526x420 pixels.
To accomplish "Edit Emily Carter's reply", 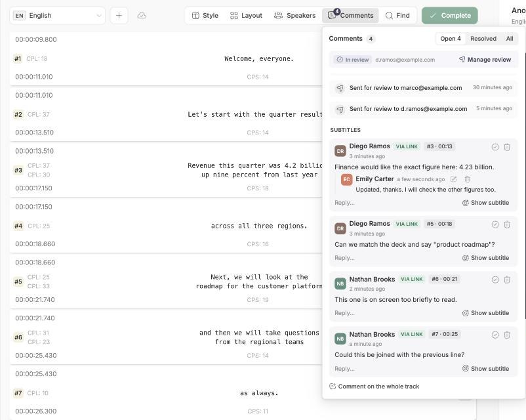I will click(454, 179).
